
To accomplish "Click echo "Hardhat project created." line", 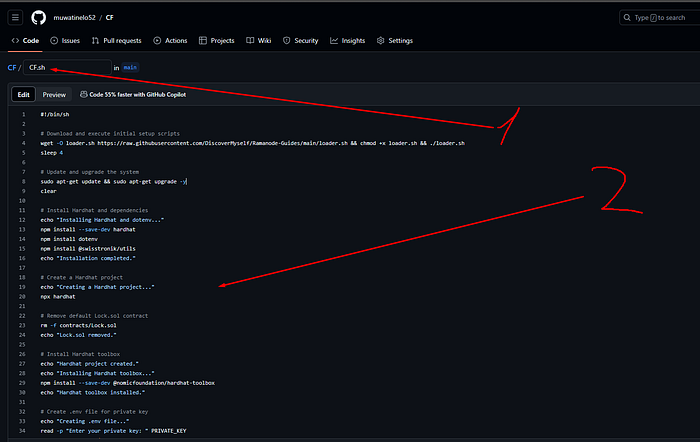I will pyautogui.click(x=89, y=364).
